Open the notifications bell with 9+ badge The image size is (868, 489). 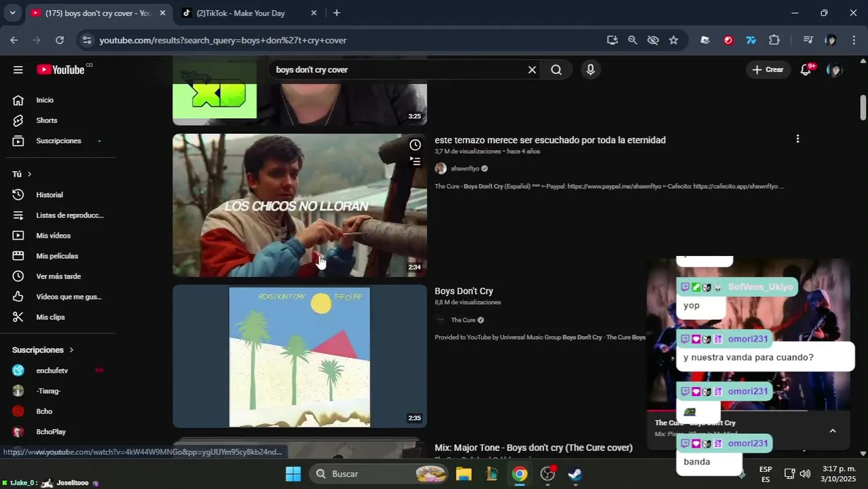click(x=806, y=69)
